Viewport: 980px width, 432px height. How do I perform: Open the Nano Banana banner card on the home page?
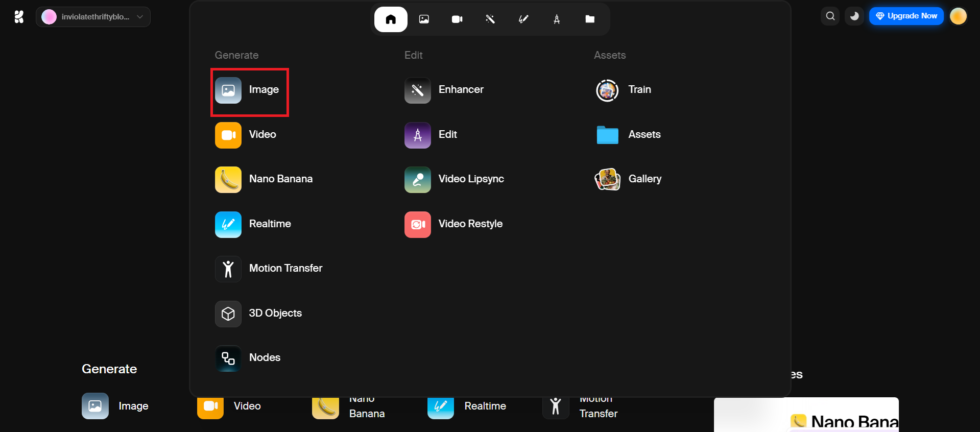tap(806, 415)
